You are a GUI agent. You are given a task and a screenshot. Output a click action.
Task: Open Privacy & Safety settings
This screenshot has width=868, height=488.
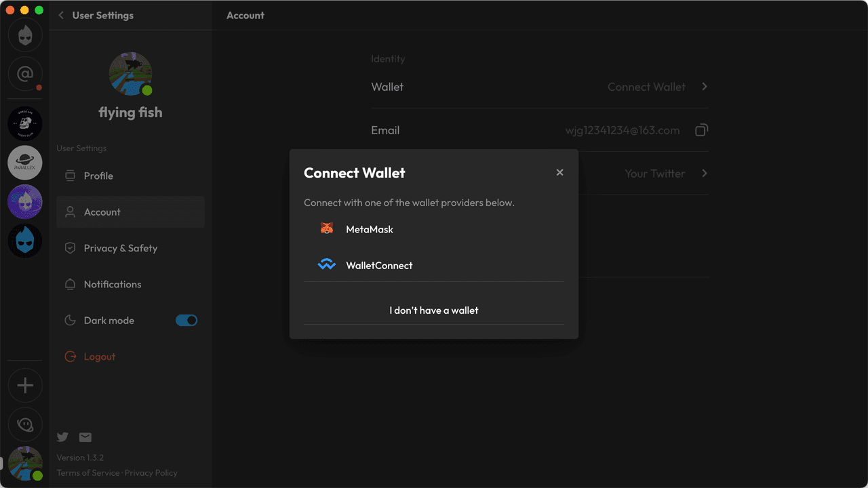click(x=130, y=248)
